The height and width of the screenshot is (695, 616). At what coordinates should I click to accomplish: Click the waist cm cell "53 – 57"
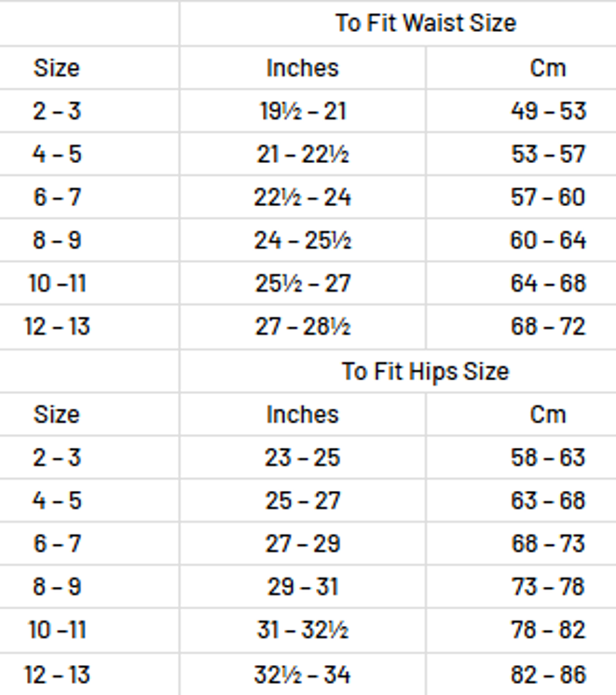[548, 154]
